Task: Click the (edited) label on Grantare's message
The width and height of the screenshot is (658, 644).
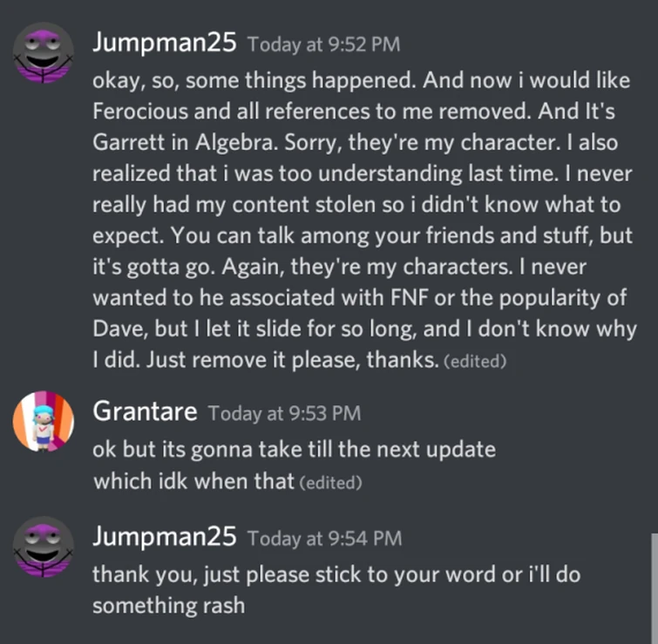Action: click(329, 482)
